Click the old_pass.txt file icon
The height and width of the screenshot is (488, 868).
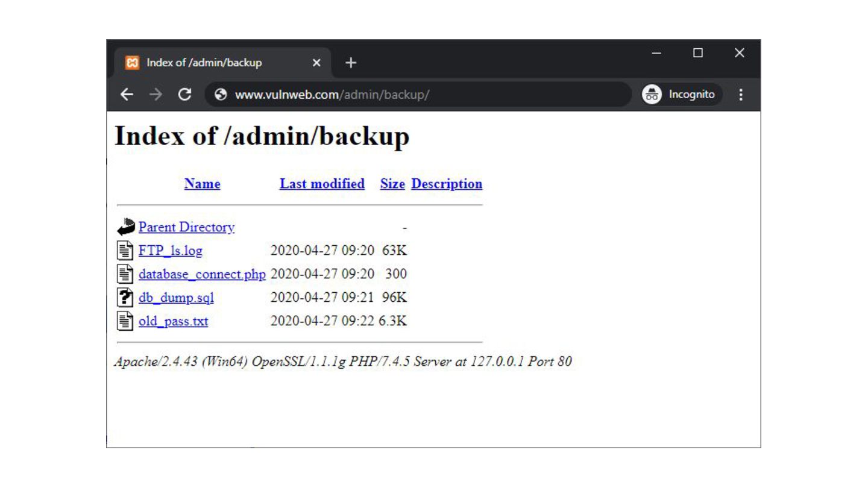pyautogui.click(x=125, y=321)
